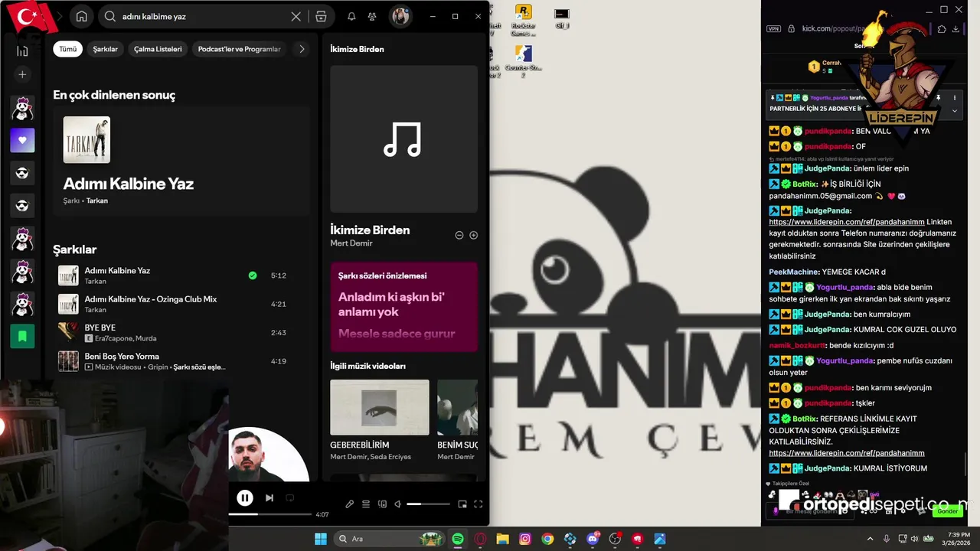Play BYE BYE by Era7capone, Murda
The height and width of the screenshot is (551, 980).
[181, 333]
